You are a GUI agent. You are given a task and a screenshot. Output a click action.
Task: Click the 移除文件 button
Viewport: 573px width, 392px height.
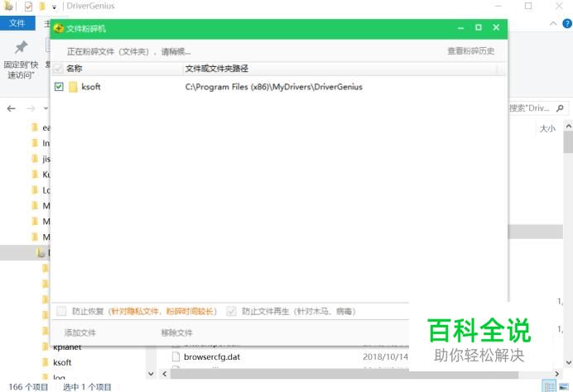click(x=176, y=332)
